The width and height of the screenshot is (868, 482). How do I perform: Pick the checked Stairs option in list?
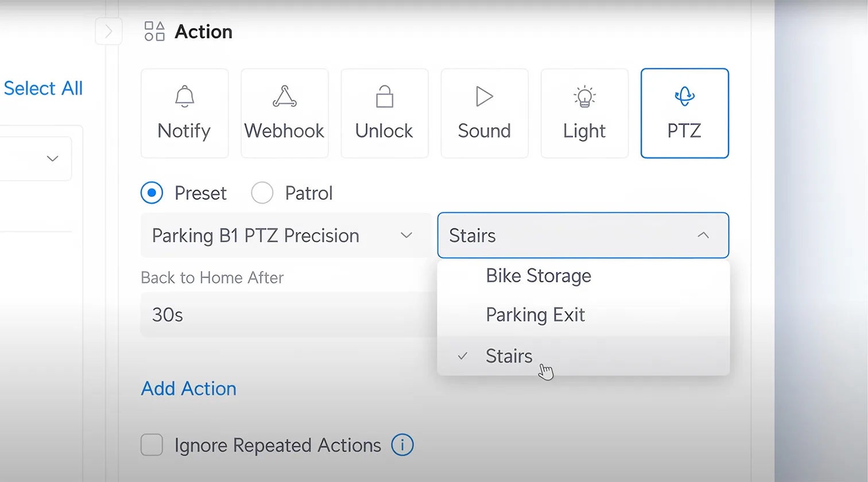coord(583,356)
